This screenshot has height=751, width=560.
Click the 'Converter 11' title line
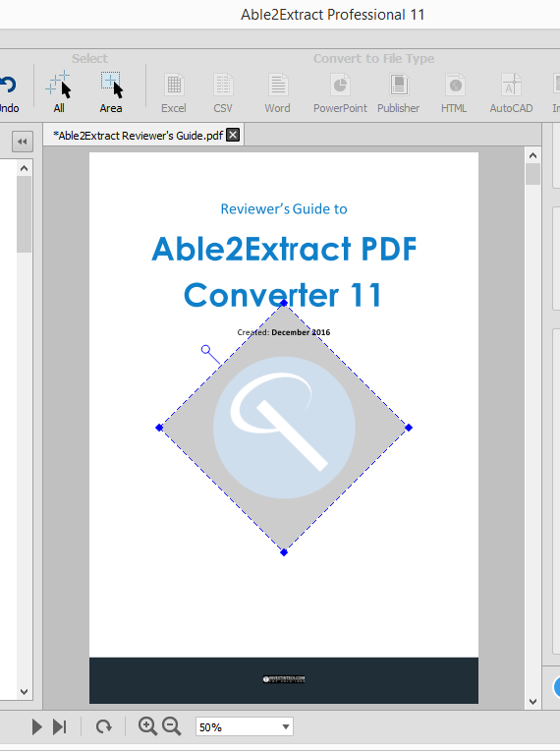click(283, 295)
